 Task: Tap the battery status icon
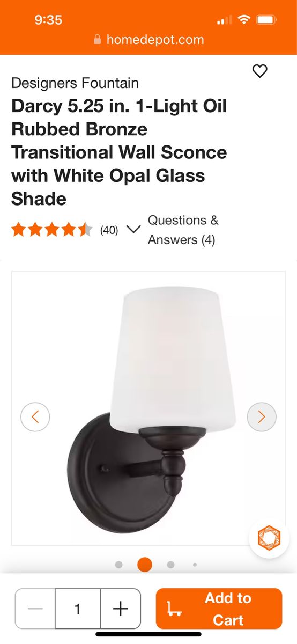click(x=266, y=20)
